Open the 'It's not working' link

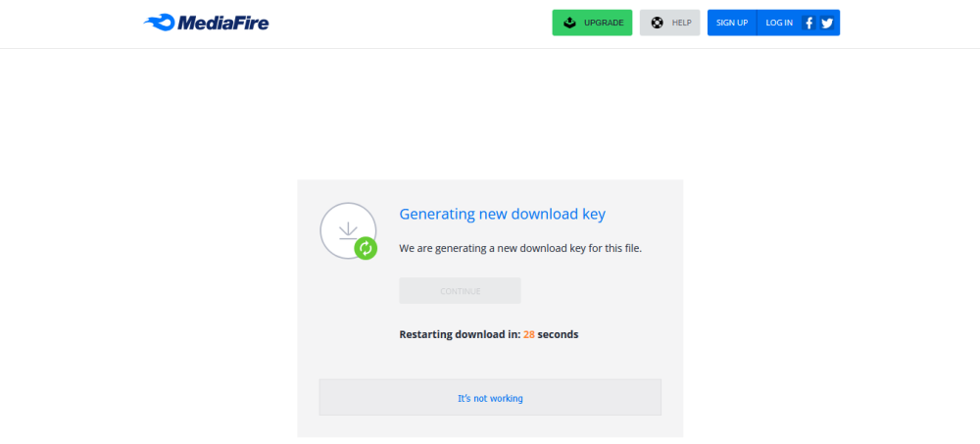[490, 398]
